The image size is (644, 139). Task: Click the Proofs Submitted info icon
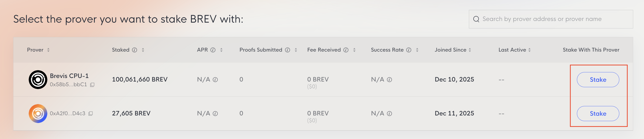(x=287, y=50)
